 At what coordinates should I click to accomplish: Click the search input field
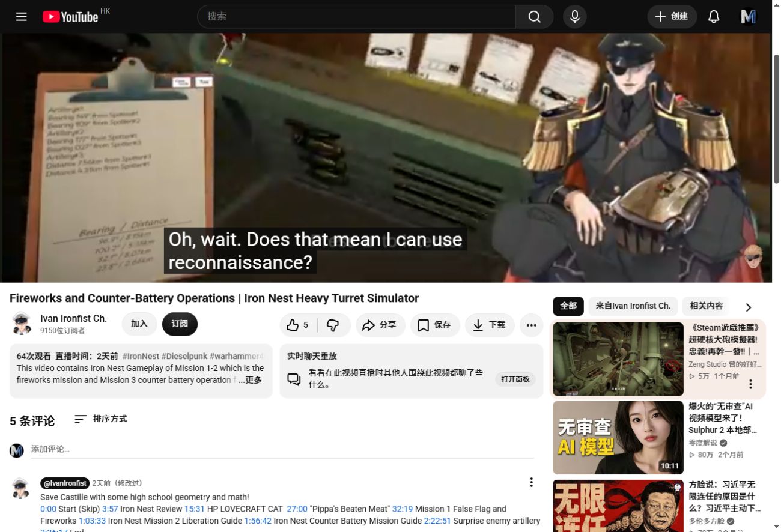(x=356, y=17)
